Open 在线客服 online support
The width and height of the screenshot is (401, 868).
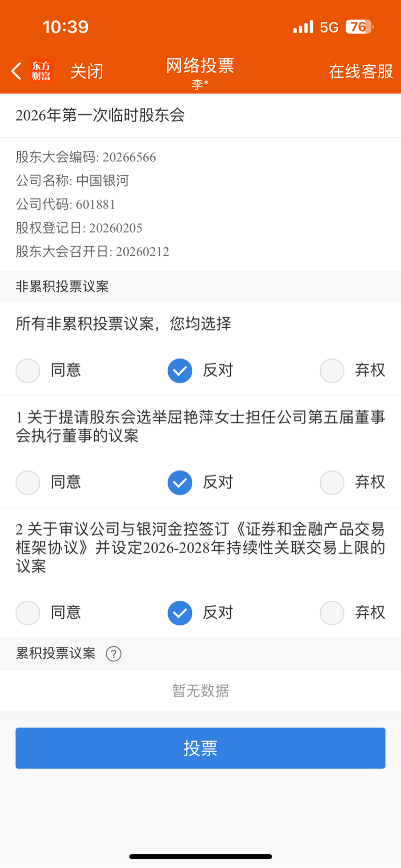(x=361, y=71)
